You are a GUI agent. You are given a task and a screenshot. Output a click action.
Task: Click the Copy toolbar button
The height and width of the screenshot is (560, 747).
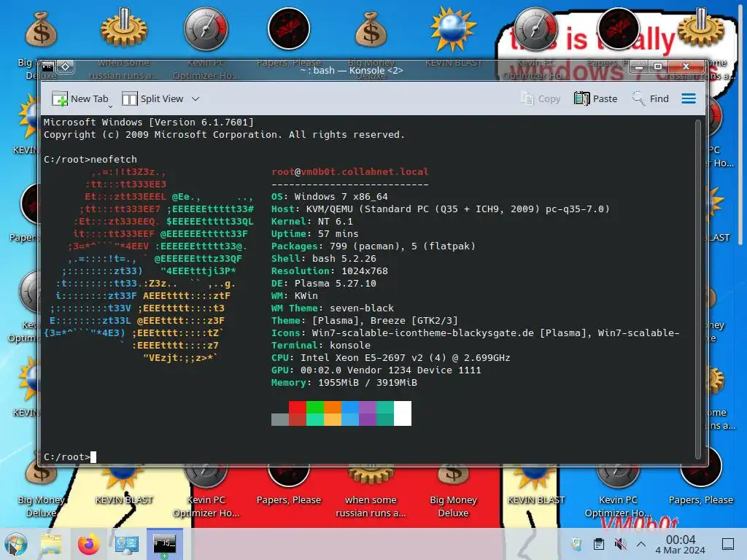tap(541, 98)
